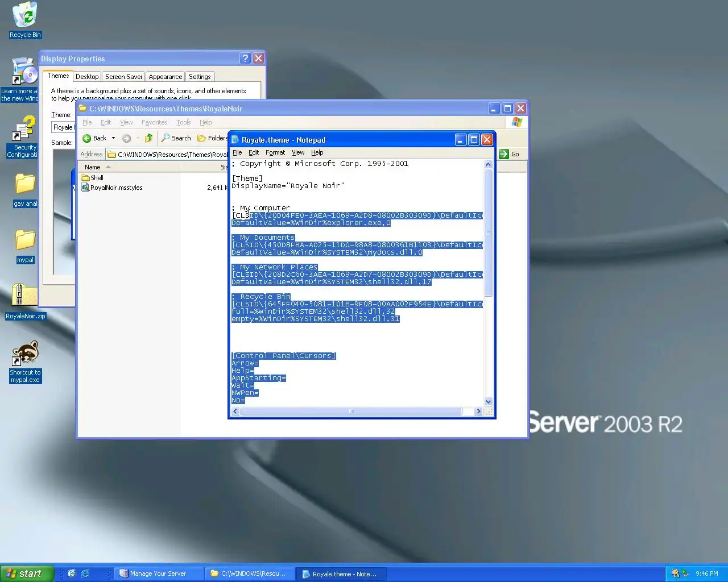
Task: Click the DisplayName="Royale Noir" line in Notepad
Action: [288, 186]
